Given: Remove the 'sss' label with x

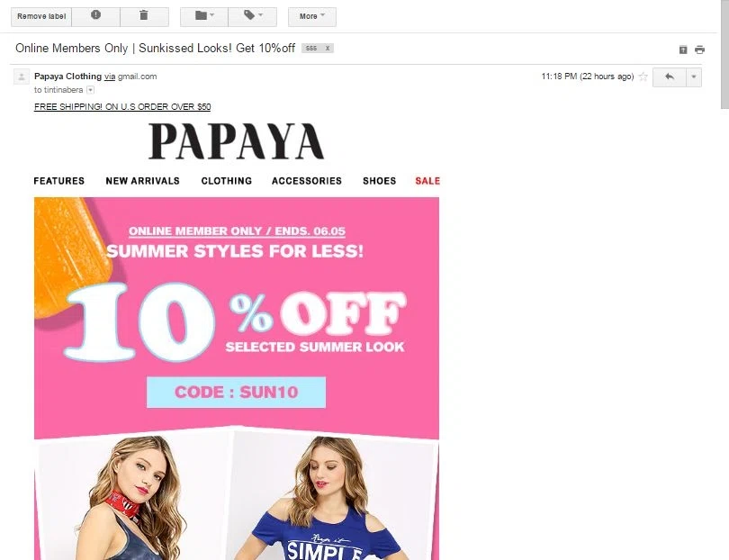Looking at the screenshot, I should (328, 49).
